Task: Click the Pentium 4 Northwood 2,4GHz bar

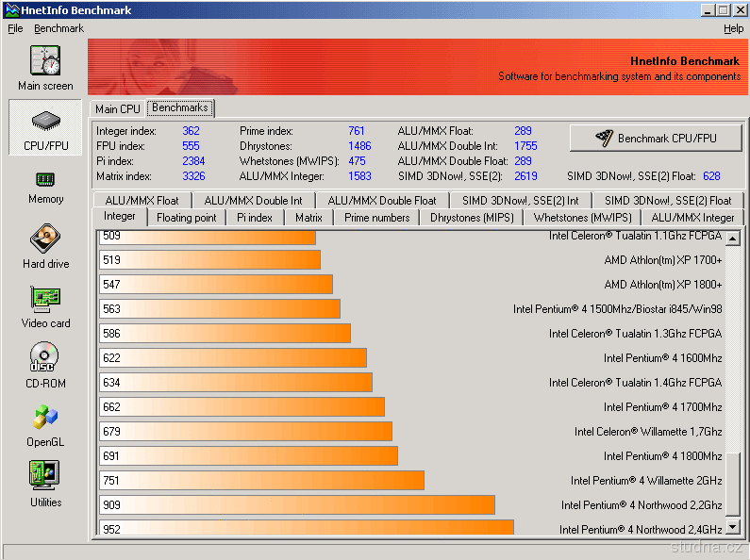Action: click(x=307, y=528)
